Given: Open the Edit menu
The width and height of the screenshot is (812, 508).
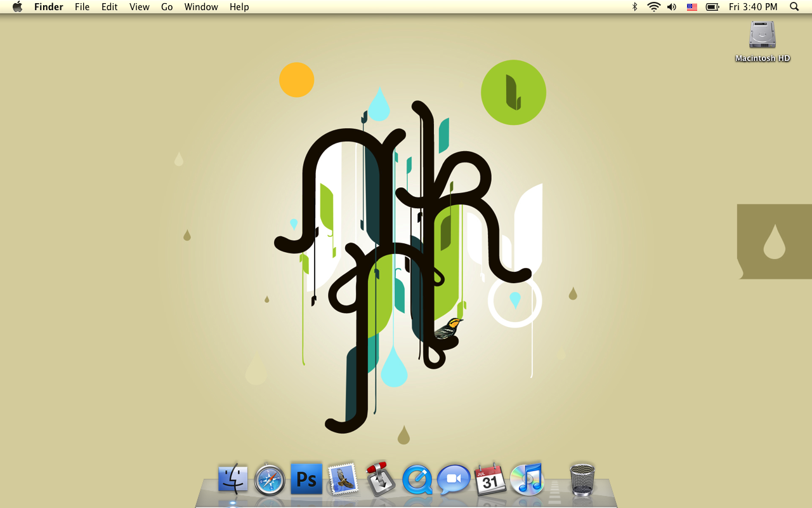Looking at the screenshot, I should tap(110, 7).
